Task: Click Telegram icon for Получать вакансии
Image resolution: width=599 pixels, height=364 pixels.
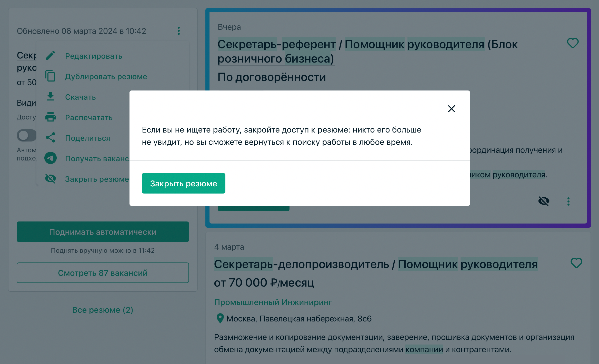Action: (x=51, y=158)
